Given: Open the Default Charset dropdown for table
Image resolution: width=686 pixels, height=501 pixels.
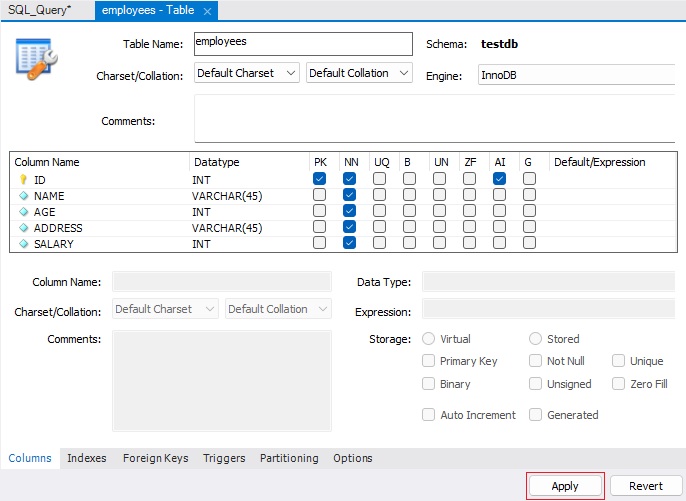Looking at the screenshot, I should [247, 73].
